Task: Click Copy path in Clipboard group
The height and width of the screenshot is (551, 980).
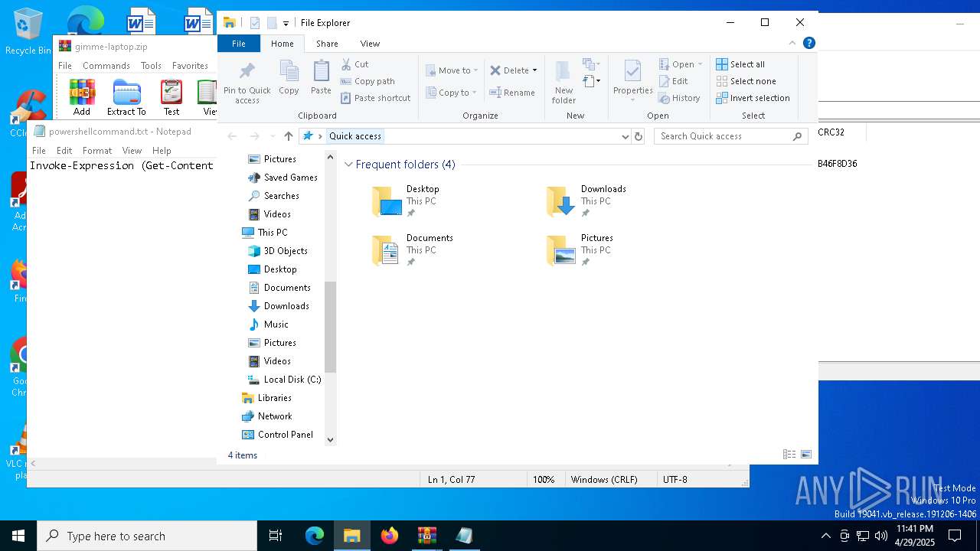Action: (367, 81)
